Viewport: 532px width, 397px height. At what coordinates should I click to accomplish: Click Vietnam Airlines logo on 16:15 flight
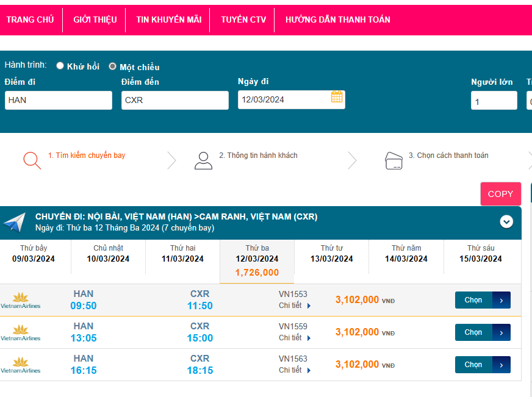click(21, 365)
